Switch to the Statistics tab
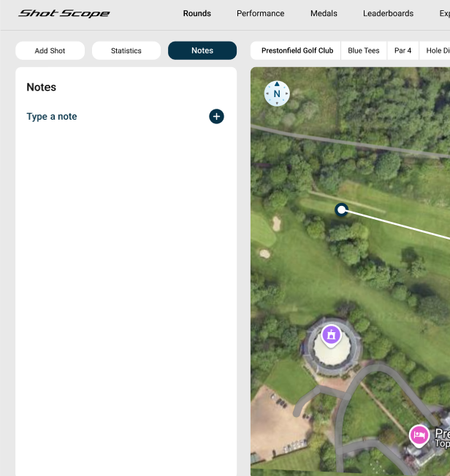 tap(126, 50)
